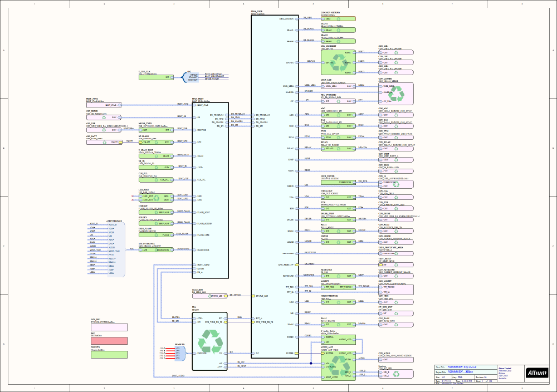Select the CON_ADC connector symbol
The image size is (557, 392).
[395, 115]
